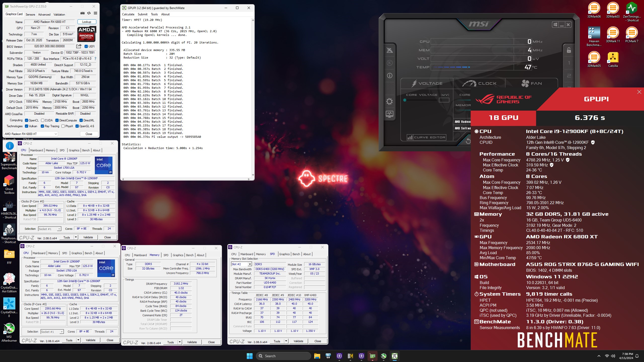644x362 pixels.
Task: Open Curve Editor in MSI Afterburner
Action: pyautogui.click(x=426, y=137)
